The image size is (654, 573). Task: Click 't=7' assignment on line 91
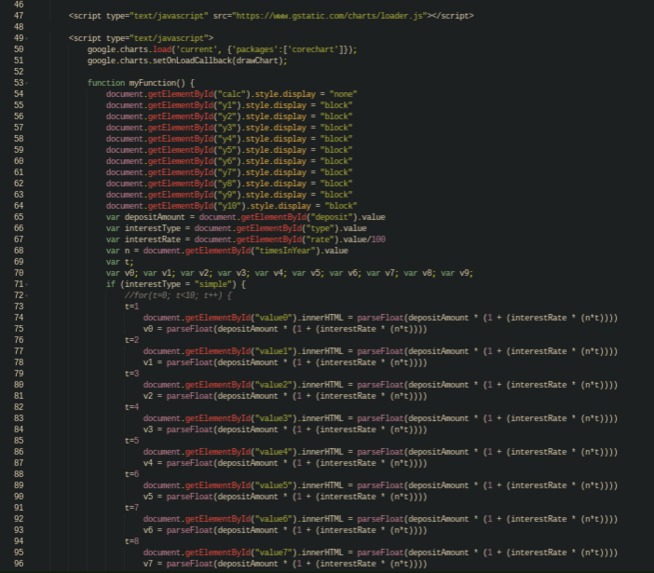coord(132,508)
